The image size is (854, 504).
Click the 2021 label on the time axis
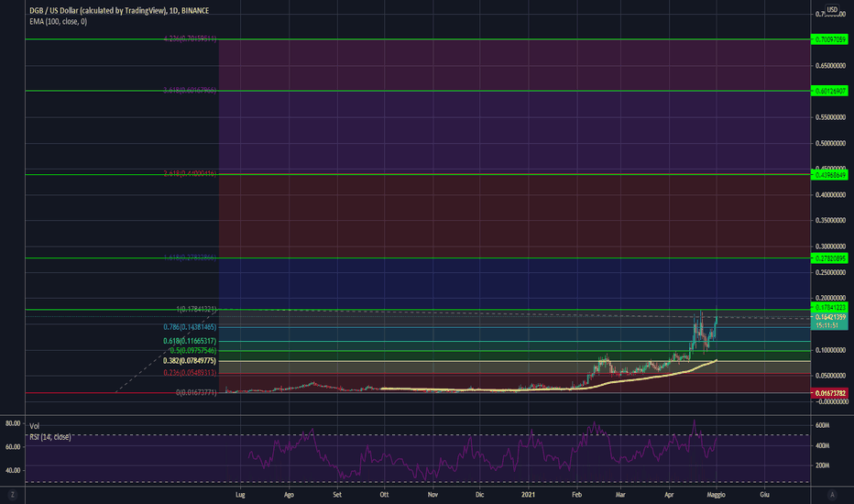[528, 495]
